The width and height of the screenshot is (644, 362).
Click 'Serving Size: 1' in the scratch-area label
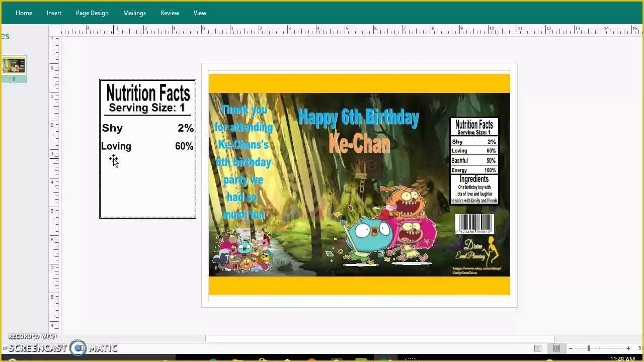click(147, 108)
